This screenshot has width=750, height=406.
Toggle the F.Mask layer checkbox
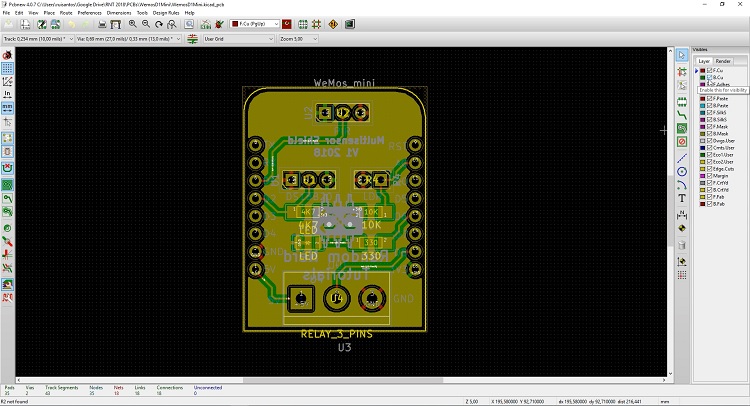coord(707,127)
